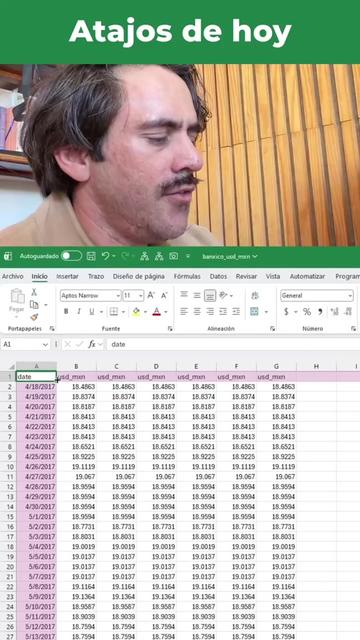Screen dimensions: 360x640
Task: Open the Borders dropdown arrow
Action: pos(123,312)
